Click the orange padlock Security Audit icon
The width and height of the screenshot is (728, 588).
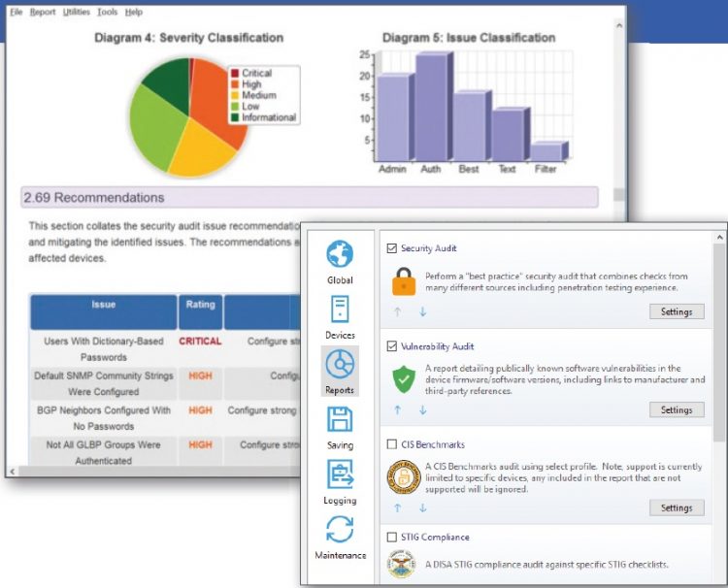[x=403, y=281]
